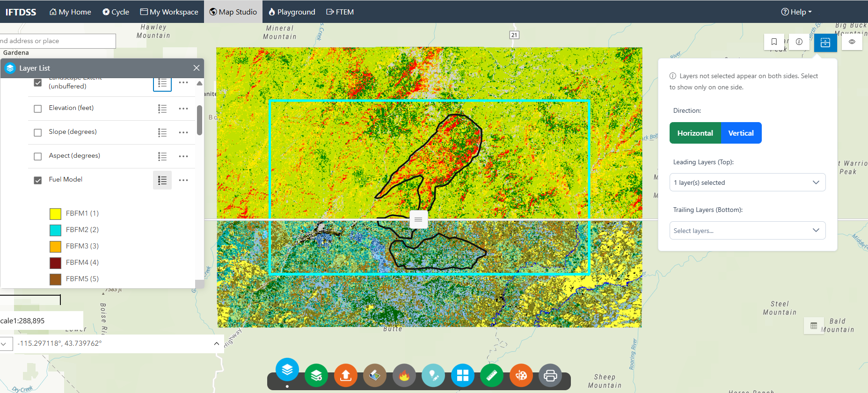Go to My Home

[x=70, y=12]
